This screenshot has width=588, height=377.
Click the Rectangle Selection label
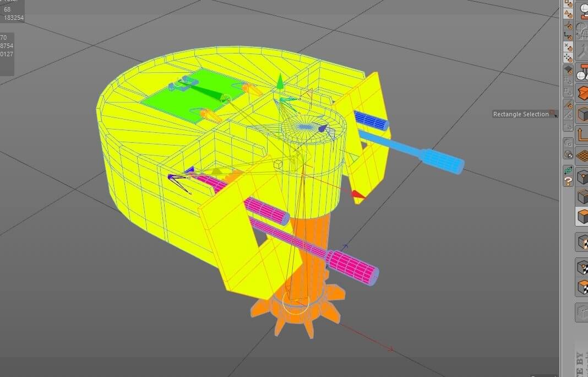click(521, 114)
